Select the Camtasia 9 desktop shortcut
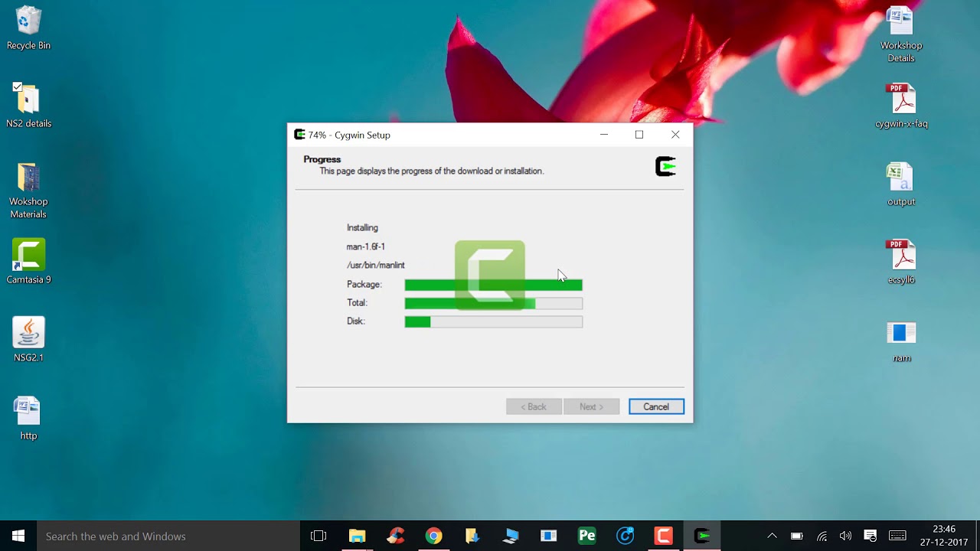Viewport: 980px width, 551px height. coord(28,262)
